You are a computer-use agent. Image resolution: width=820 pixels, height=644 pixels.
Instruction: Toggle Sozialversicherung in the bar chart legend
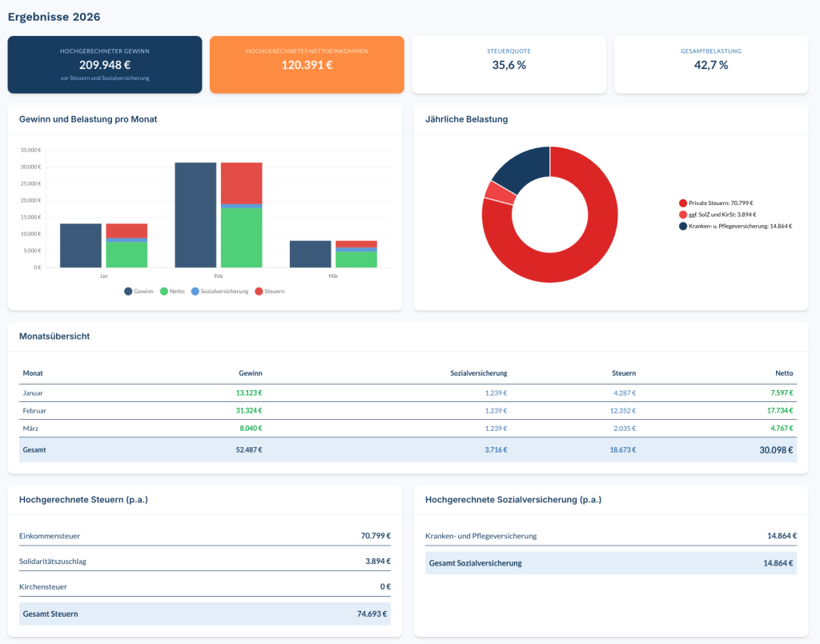pyautogui.click(x=219, y=292)
